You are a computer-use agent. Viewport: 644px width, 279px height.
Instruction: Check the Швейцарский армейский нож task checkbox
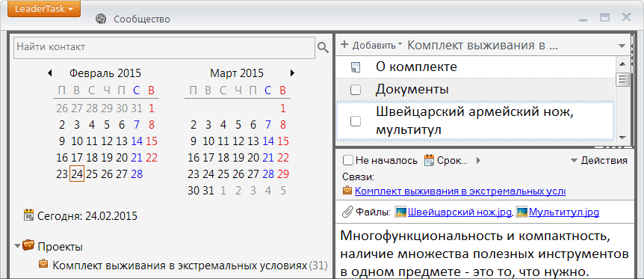click(x=356, y=121)
